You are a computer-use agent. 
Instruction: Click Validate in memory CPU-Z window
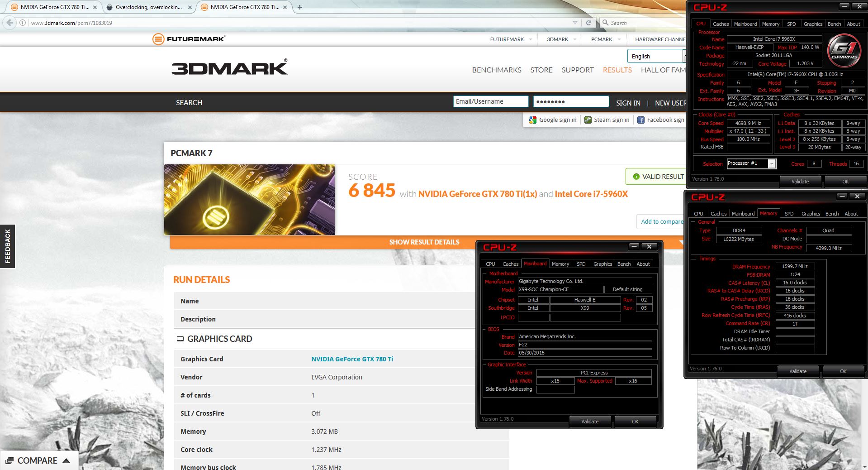pyautogui.click(x=798, y=371)
